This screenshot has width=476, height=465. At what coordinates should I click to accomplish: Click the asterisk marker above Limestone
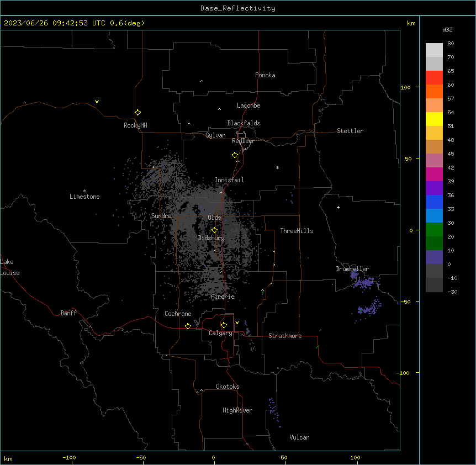click(84, 191)
